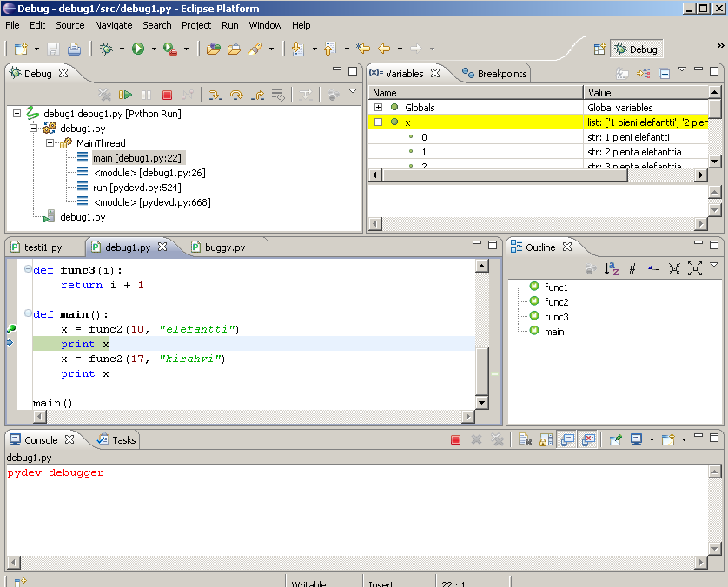Click the Step Into debug icon
The image size is (728, 587).
tap(215, 95)
